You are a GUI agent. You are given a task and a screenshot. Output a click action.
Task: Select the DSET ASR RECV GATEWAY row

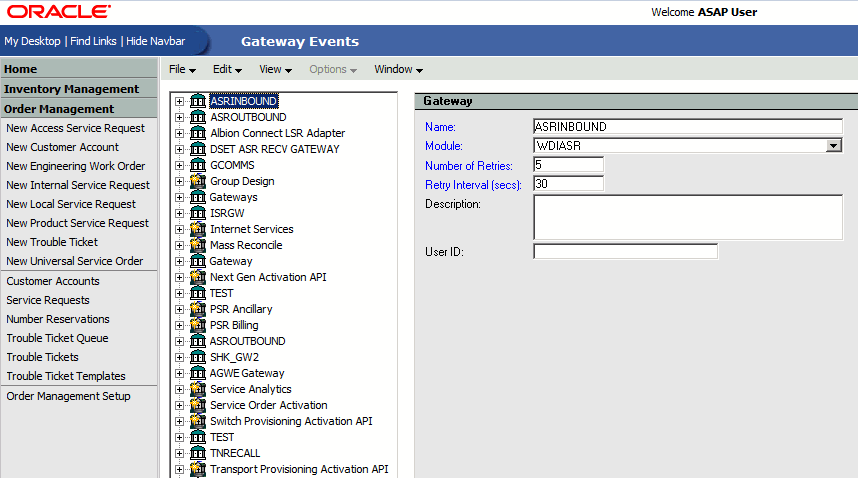(x=275, y=149)
